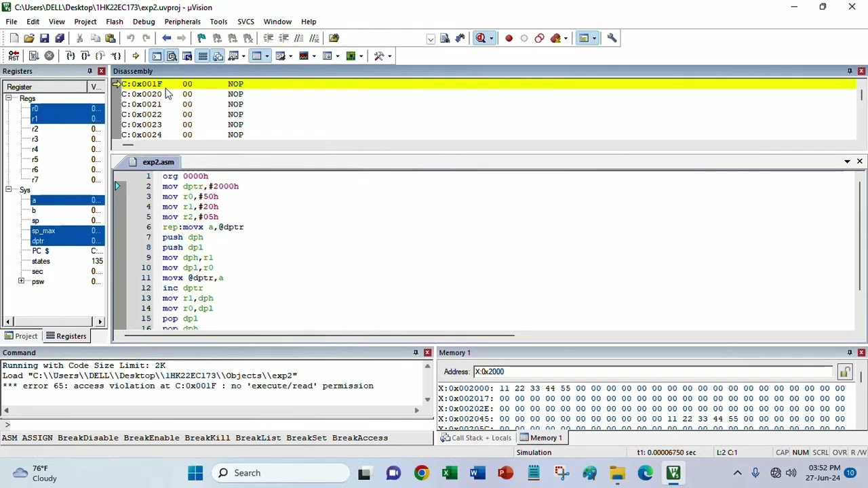This screenshot has height=488, width=868.
Task: Insert a bookmark using the flag icon
Action: click(x=201, y=38)
